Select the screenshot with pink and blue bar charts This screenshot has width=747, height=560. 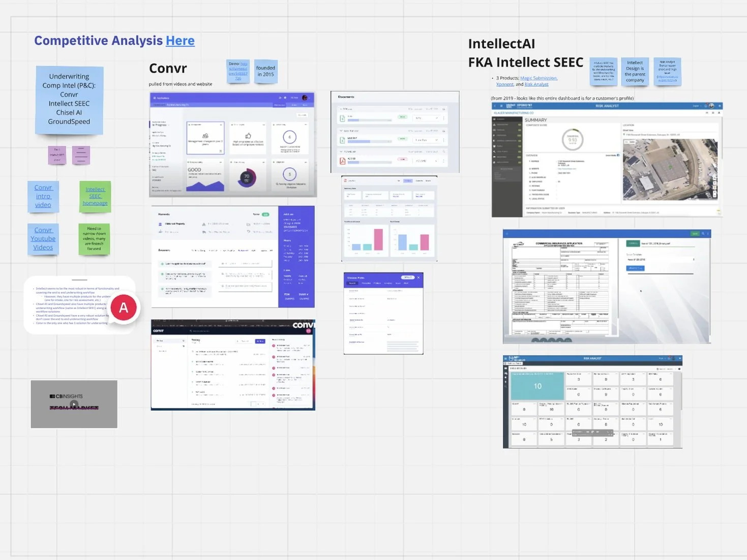click(390, 219)
